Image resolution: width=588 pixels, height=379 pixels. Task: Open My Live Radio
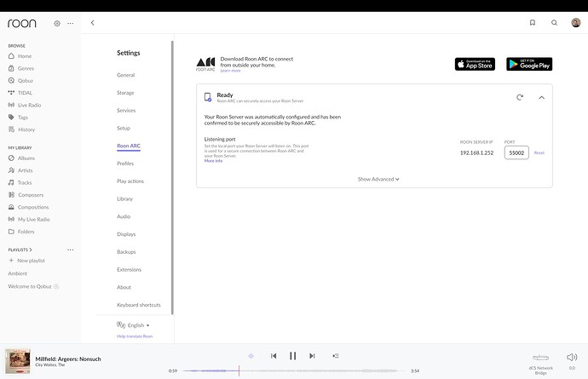coord(29,219)
